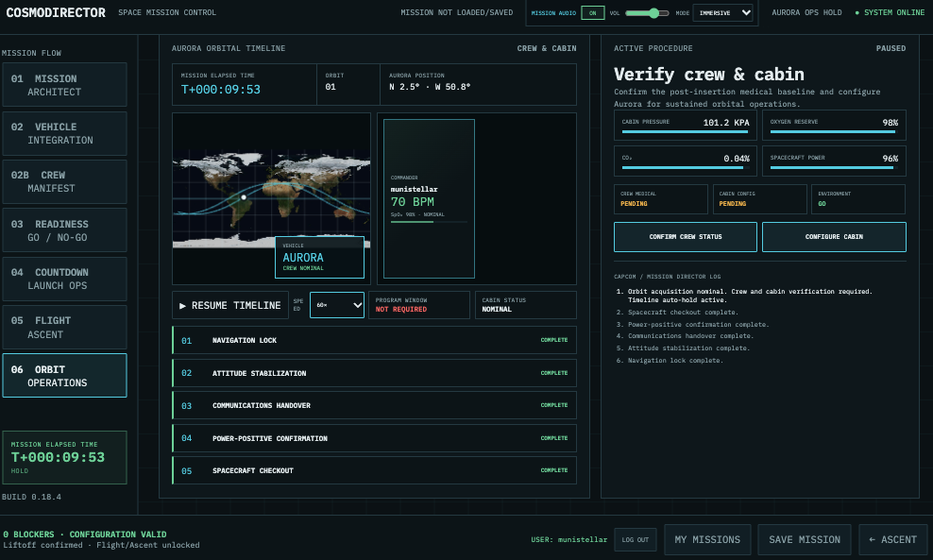Select the Spacecraft Checkout timeline row
Viewport: 933px width, 560px height.
[x=374, y=470]
